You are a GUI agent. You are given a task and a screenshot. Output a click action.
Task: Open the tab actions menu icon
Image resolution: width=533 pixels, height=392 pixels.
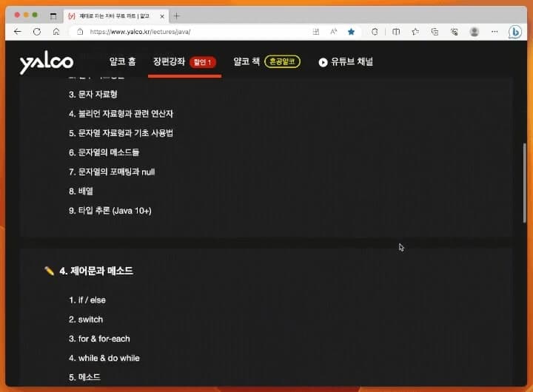(x=53, y=16)
